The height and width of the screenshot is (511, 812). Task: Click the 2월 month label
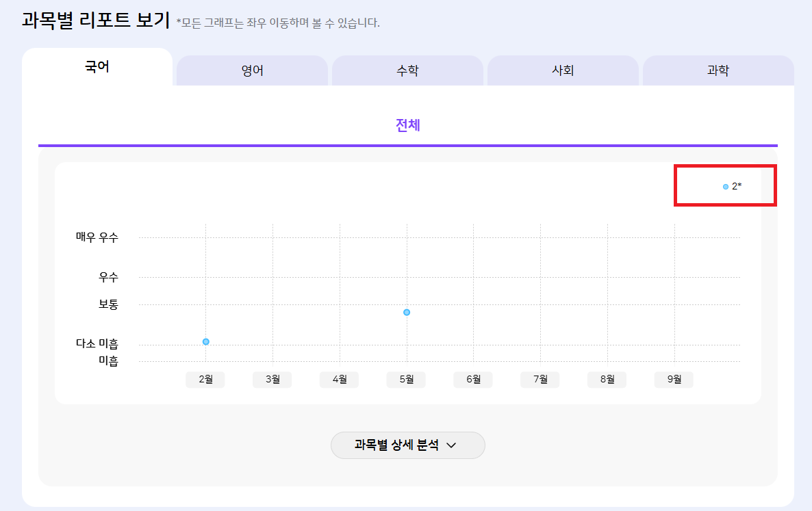coord(205,380)
